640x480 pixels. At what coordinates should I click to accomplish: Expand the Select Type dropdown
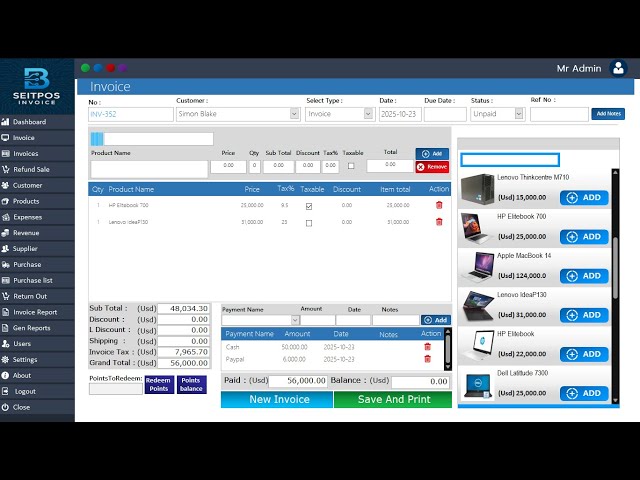point(368,114)
